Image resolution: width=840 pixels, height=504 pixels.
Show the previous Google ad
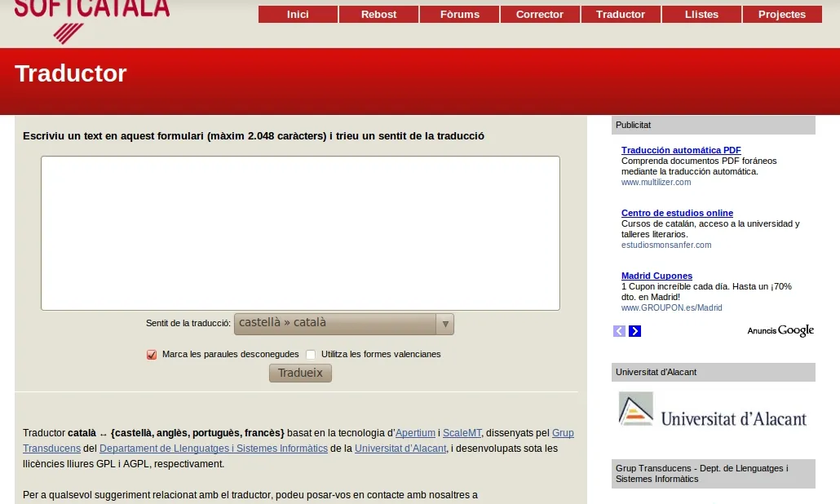click(x=619, y=330)
